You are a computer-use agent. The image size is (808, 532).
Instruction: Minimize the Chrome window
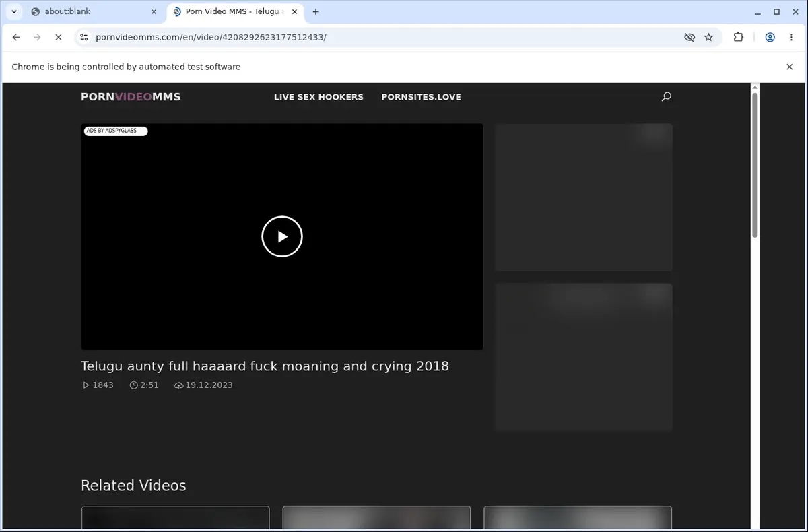[758, 11]
